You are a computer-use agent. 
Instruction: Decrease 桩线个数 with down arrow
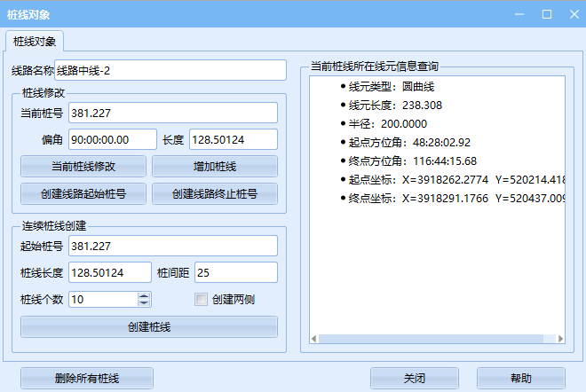click(x=144, y=303)
